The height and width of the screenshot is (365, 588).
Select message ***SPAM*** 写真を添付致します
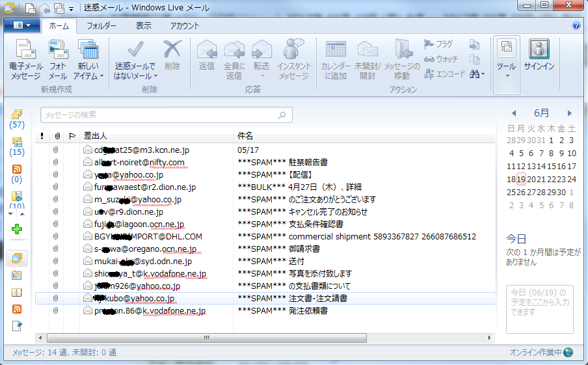tap(265, 274)
